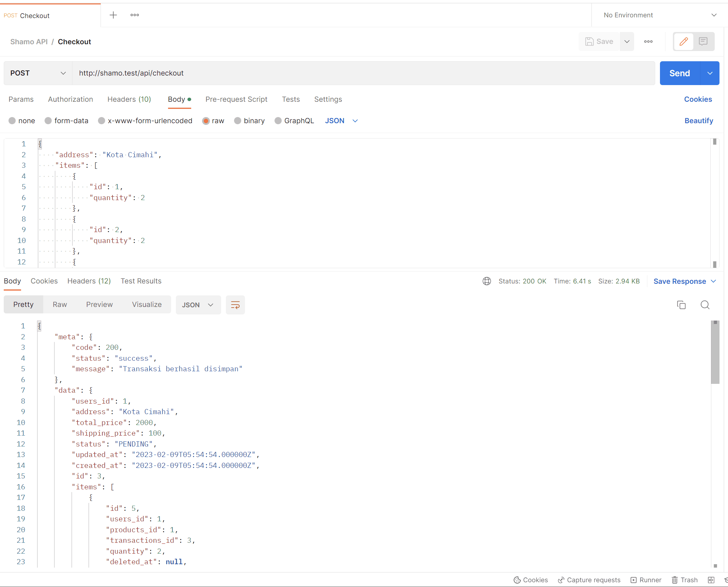Open Cookies in the status bar
Screen dimensions: 728x587
pyautogui.click(x=531, y=580)
